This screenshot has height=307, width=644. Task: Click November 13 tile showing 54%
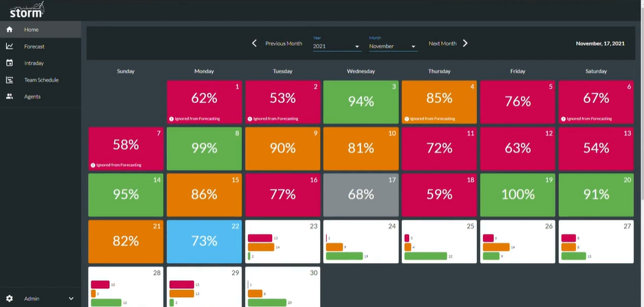coord(596,149)
